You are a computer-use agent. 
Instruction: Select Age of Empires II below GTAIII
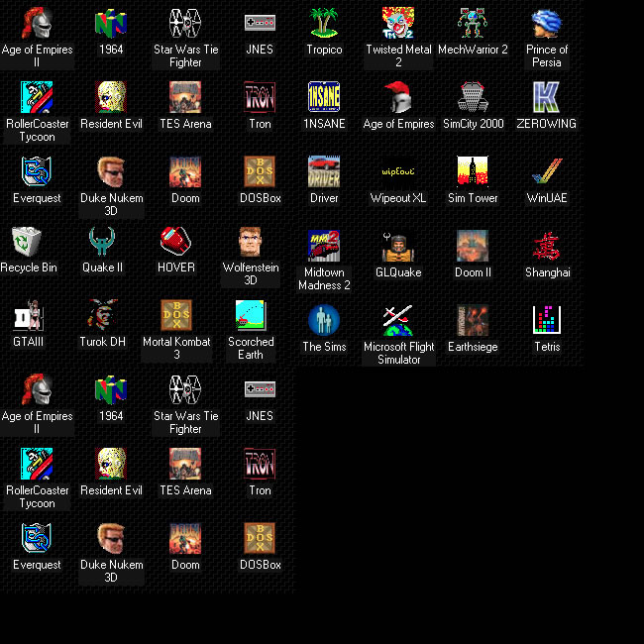pyautogui.click(x=37, y=389)
